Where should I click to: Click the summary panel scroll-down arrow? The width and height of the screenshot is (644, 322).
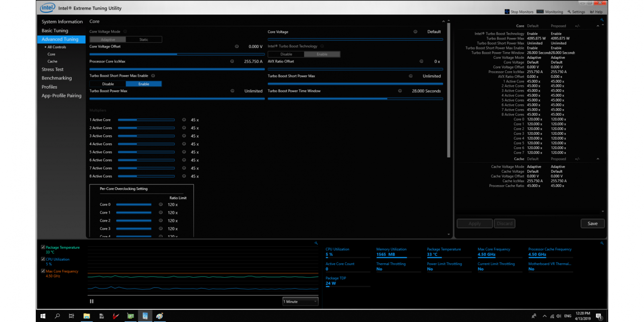[x=603, y=211]
